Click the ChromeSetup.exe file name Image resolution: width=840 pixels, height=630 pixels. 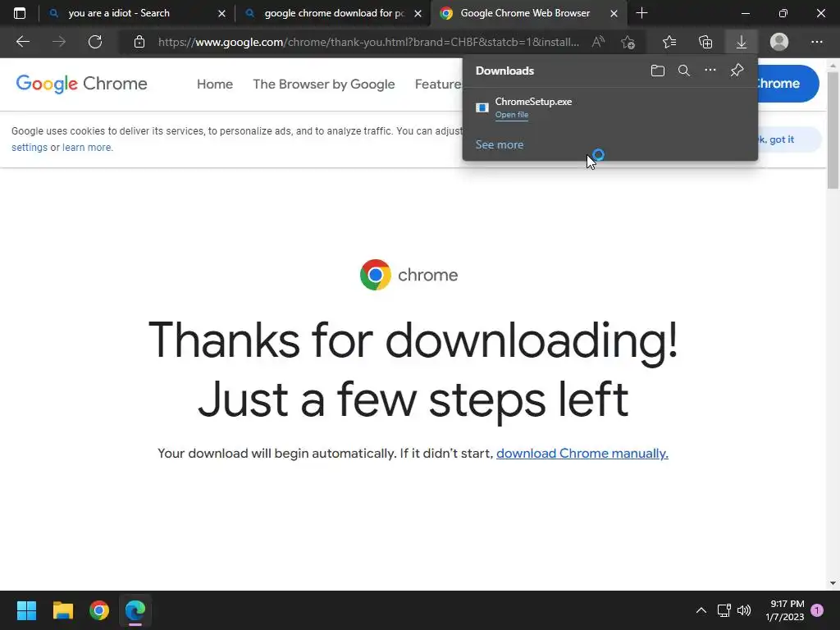click(x=533, y=101)
